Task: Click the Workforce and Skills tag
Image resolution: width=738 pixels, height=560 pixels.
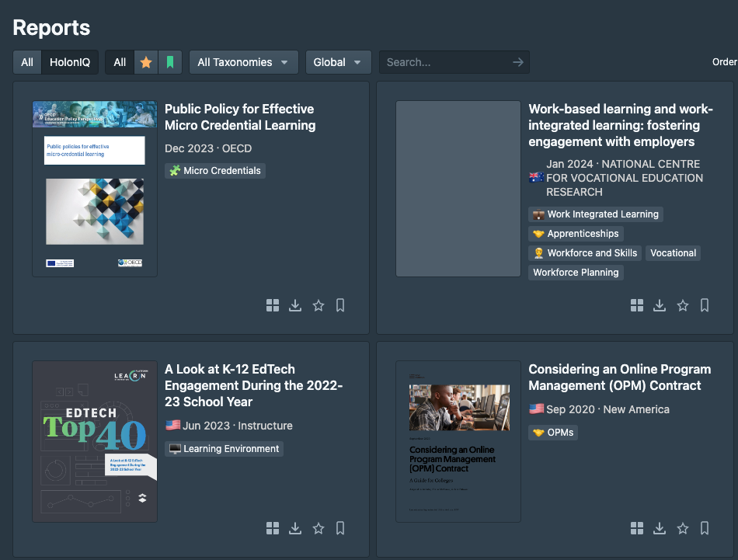Action: (x=585, y=253)
